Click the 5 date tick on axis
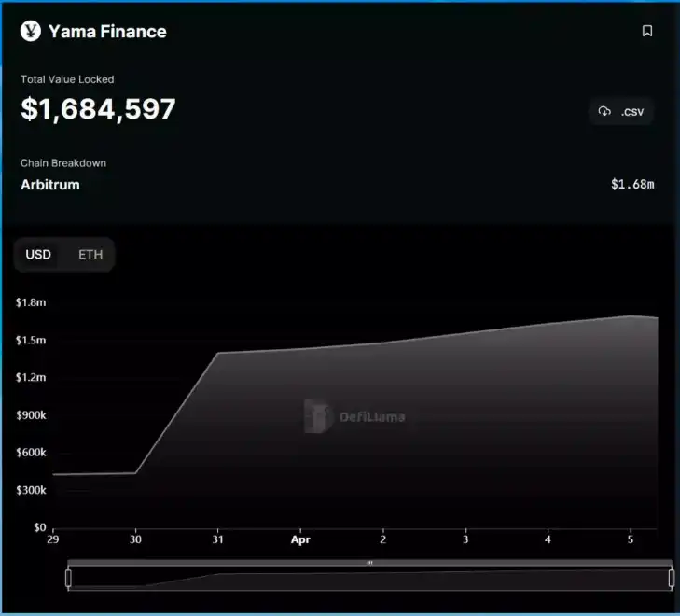The width and height of the screenshot is (680, 616). tap(631, 539)
